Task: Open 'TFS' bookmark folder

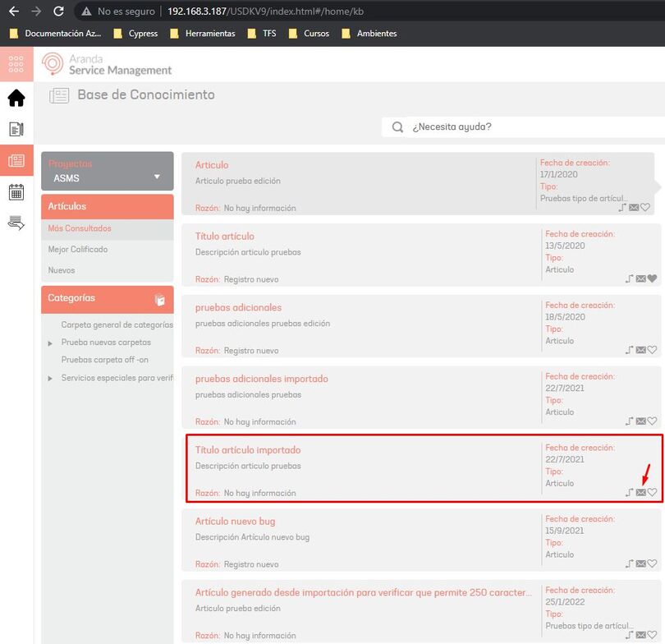Action: (x=262, y=34)
